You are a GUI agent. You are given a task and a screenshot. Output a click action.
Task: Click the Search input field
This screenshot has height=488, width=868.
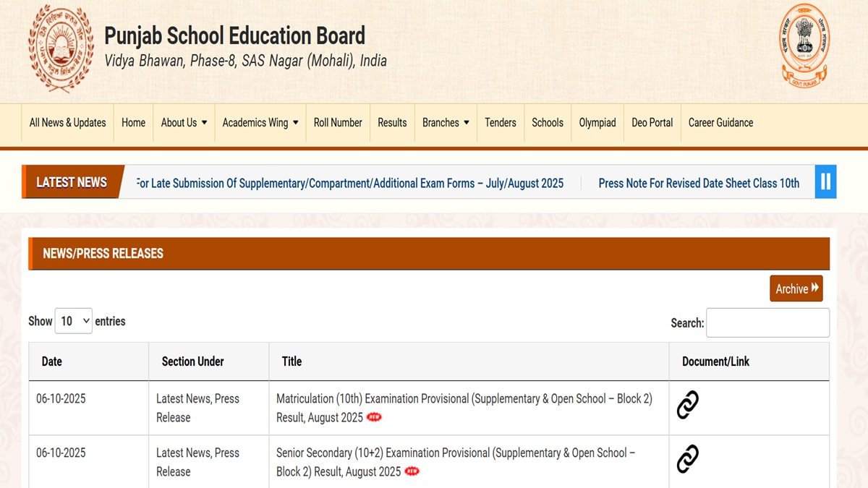767,323
